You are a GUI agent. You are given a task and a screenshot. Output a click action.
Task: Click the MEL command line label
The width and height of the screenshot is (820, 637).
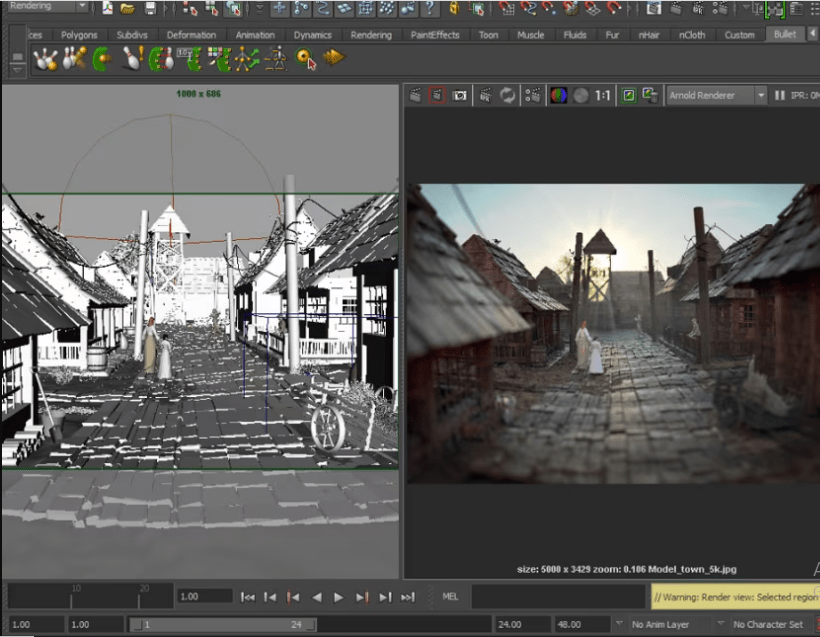tap(450, 597)
